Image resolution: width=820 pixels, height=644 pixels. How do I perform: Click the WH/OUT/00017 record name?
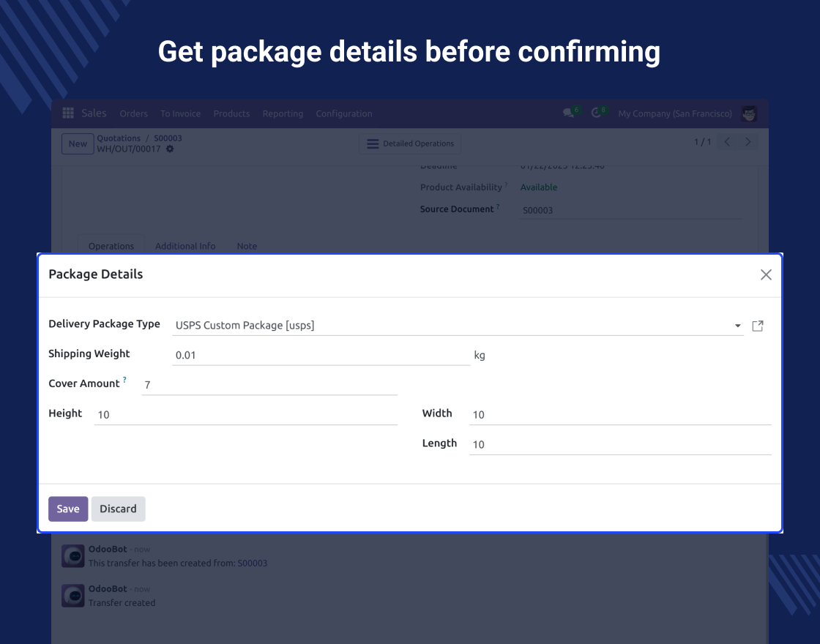(129, 149)
